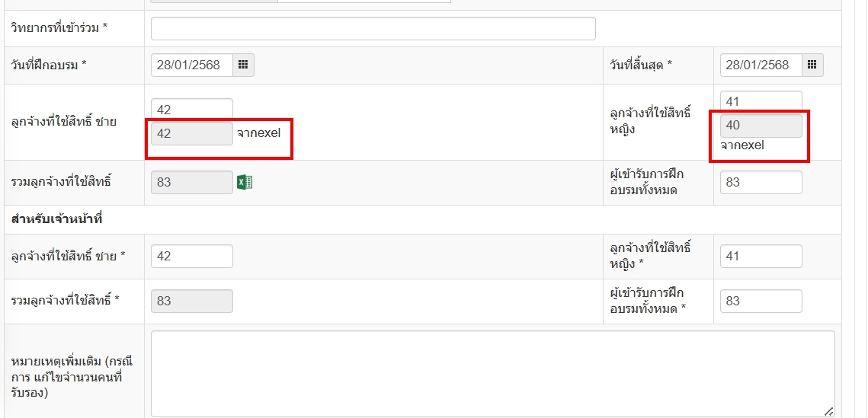Click the female employees field showing 41 at top
868x418 pixels.
point(761,101)
